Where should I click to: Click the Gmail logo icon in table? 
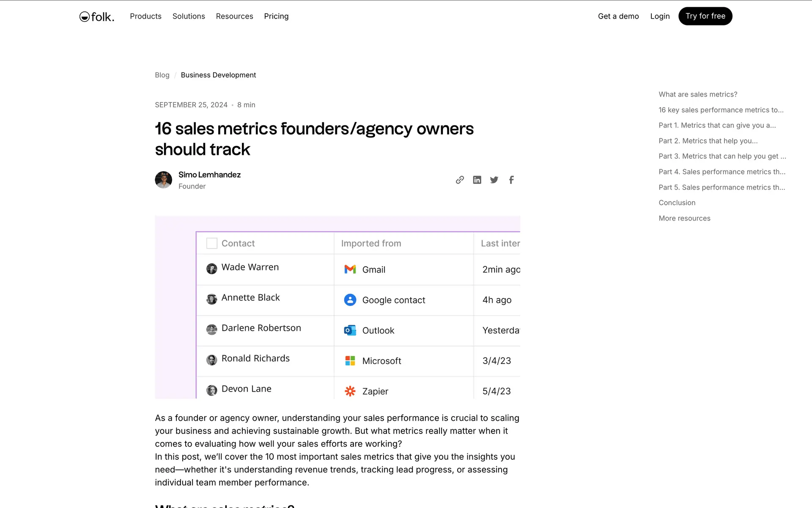[350, 269]
